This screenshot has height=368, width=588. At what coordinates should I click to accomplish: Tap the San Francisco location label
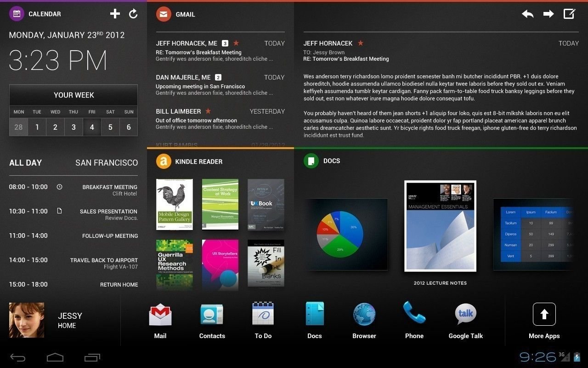click(x=107, y=162)
